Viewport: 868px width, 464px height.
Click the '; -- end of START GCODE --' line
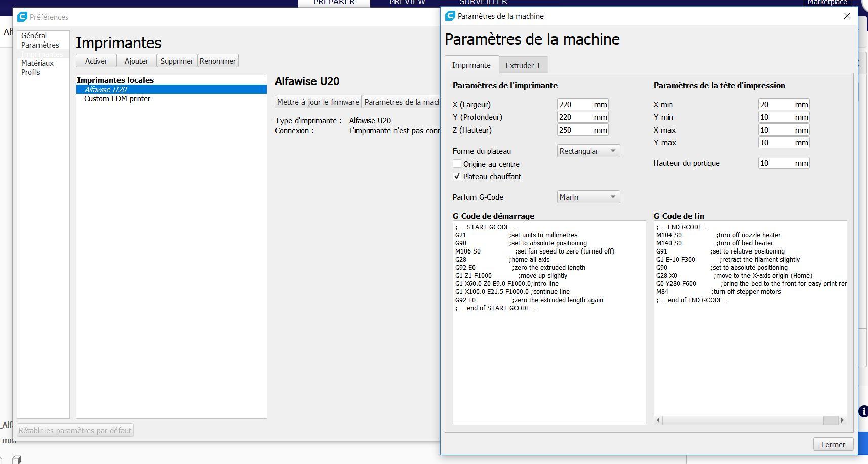click(496, 308)
